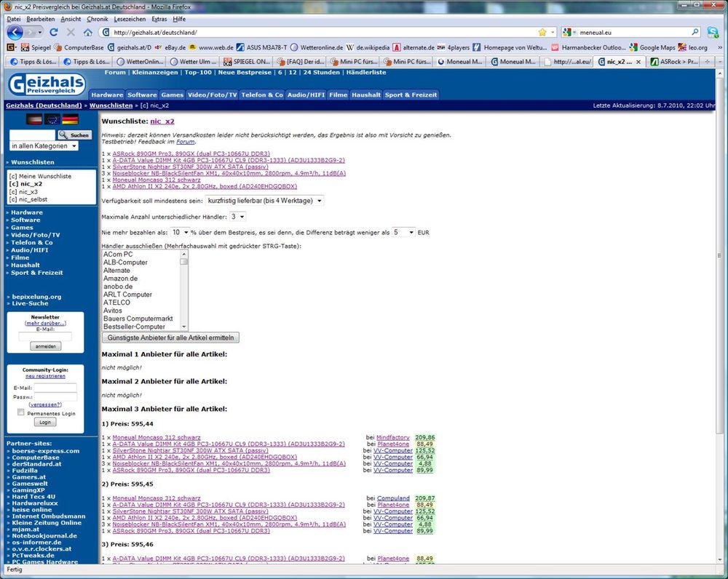The width and height of the screenshot is (728, 579).
Task: Click the newsletter E-Mail field
Action: pos(45,337)
